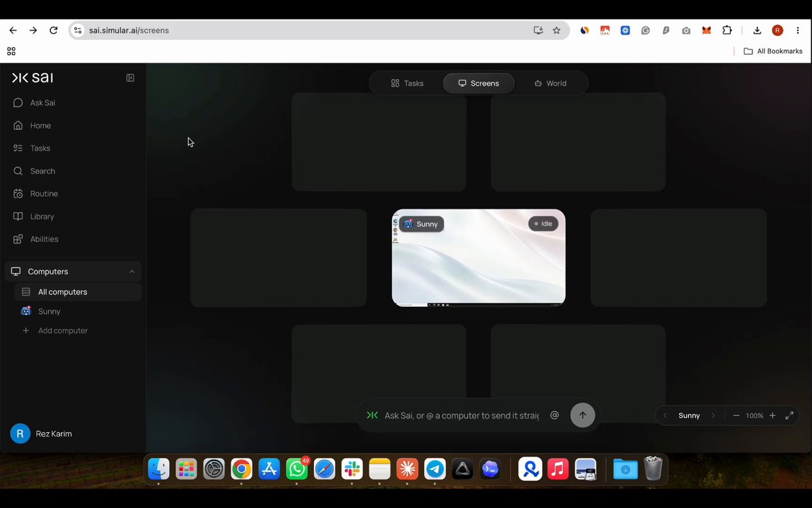The image size is (812, 508).
Task: Open the apps grid in bookmarks bar
Action: [11, 51]
